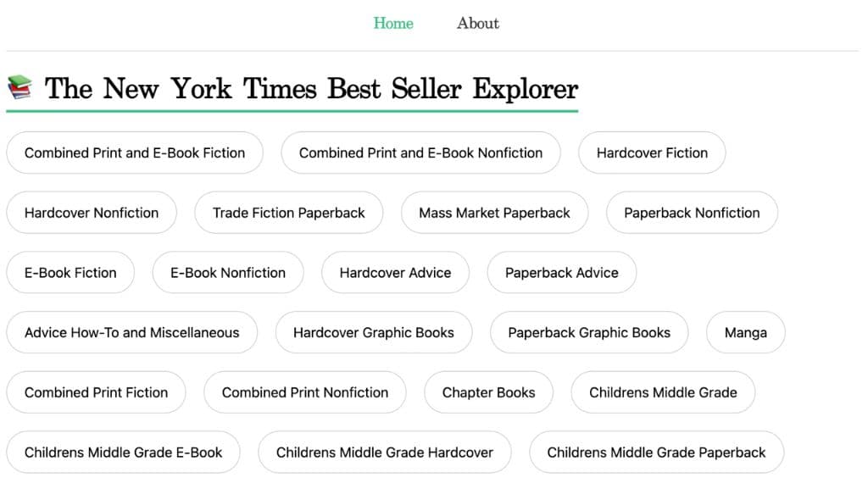Click Paperback Advice pill
The width and height of the screenshot is (868, 483).
coord(562,272)
